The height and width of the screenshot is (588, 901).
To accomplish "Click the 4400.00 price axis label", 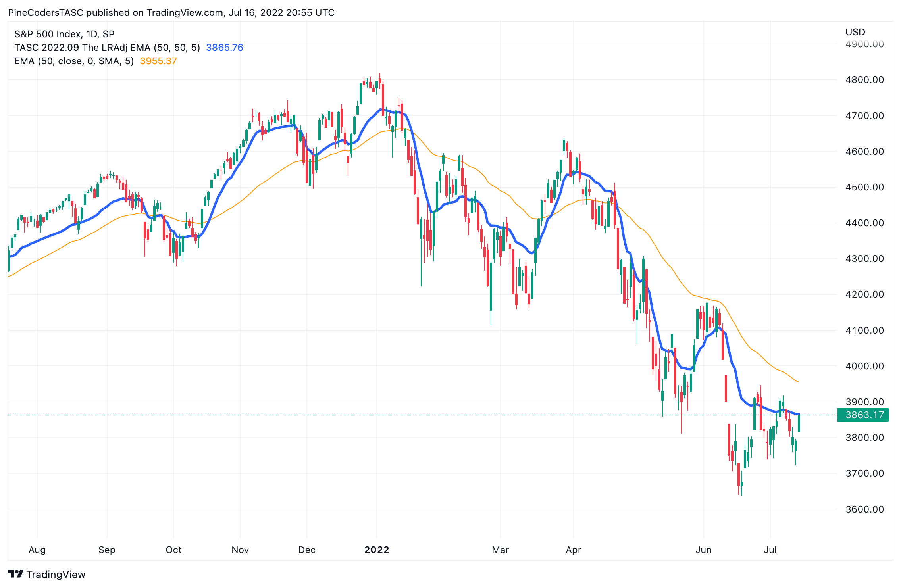I will pyautogui.click(x=865, y=223).
